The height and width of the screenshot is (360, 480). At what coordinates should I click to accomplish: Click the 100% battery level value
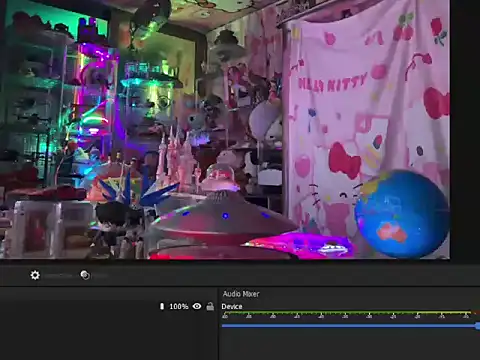[179, 306]
